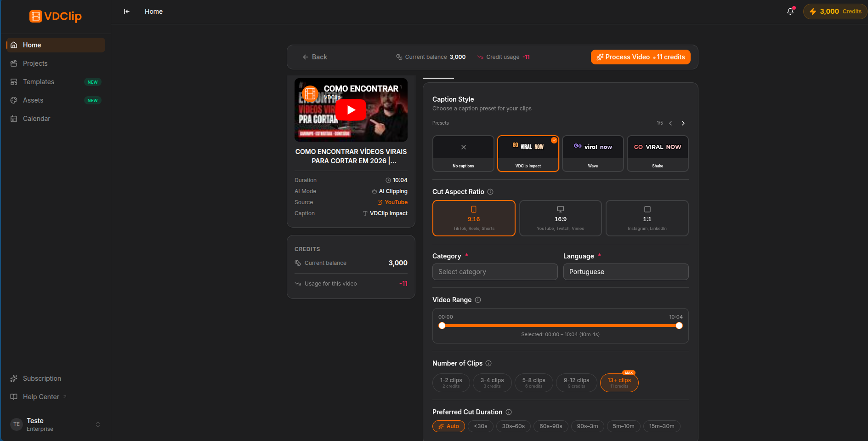Select 3-4 clips option
868x441 pixels.
(492, 383)
